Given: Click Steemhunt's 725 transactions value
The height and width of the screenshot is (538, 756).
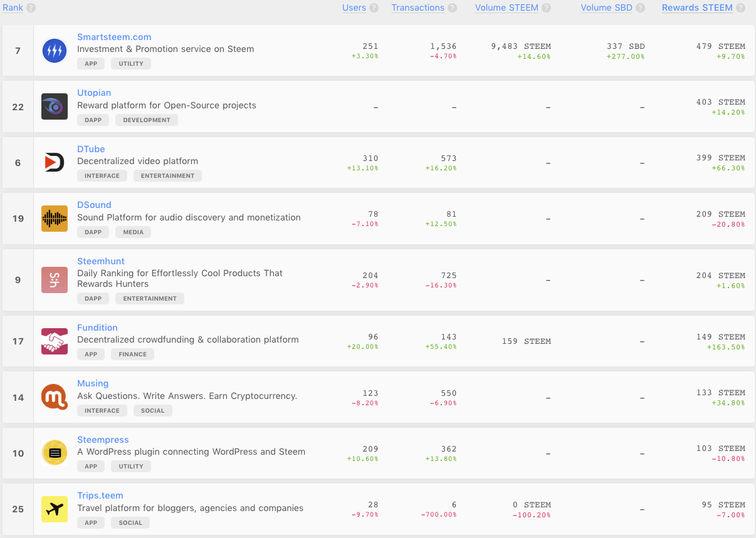Looking at the screenshot, I should click(449, 276).
